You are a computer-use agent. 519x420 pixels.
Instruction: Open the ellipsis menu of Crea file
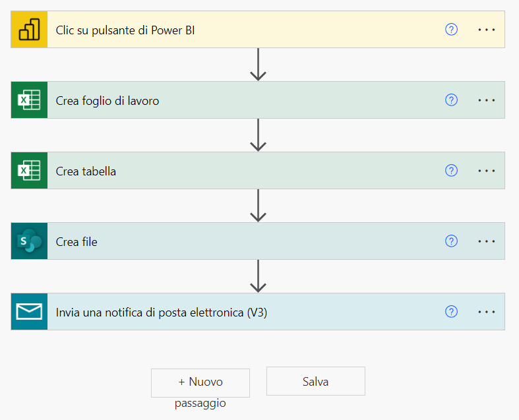[x=486, y=241]
